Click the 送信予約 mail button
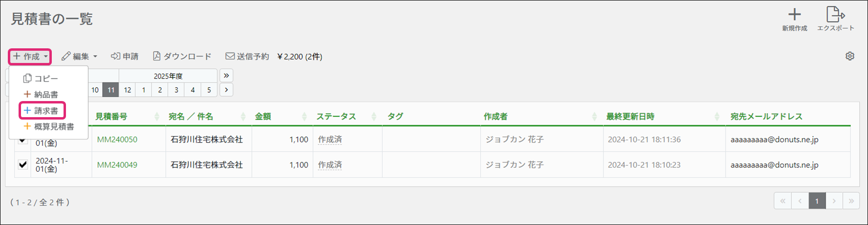Image resolution: width=868 pixels, height=225 pixels. coord(247,57)
